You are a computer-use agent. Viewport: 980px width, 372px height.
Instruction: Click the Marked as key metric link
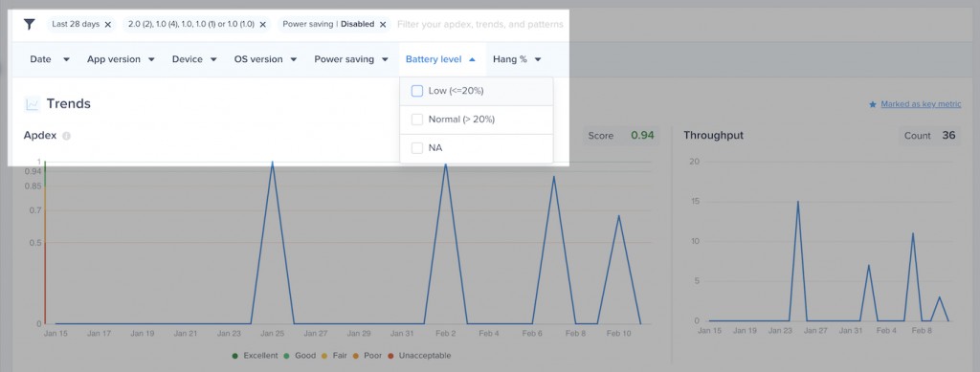coord(922,104)
